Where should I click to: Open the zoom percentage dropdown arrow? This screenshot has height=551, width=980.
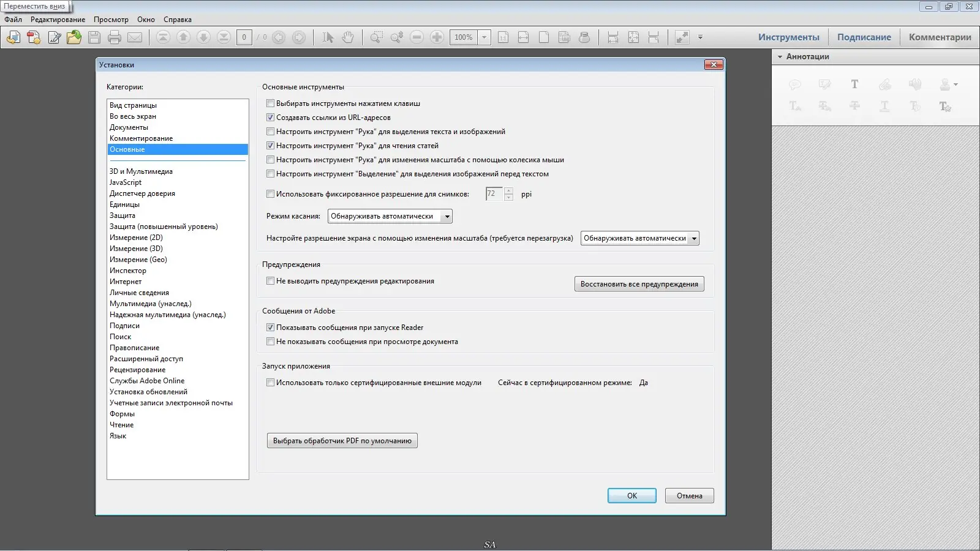(x=484, y=37)
